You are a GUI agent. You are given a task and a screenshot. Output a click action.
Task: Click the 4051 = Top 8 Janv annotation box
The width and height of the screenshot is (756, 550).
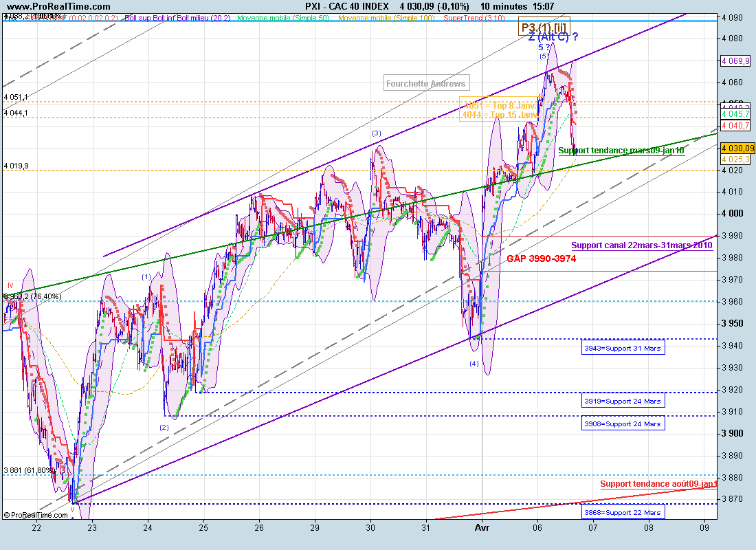(500, 109)
